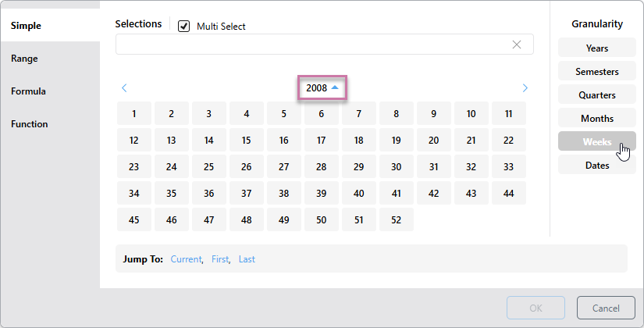Open the Range tab
Viewport: 644px width, 328px height.
point(25,59)
